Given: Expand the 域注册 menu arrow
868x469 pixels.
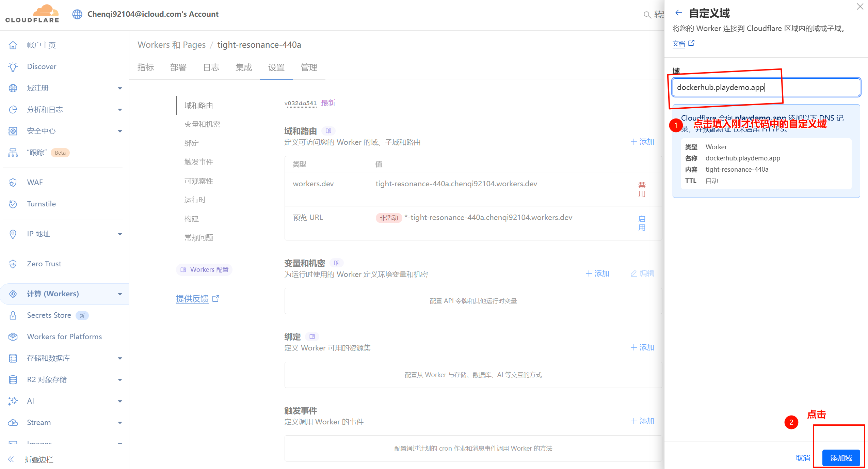Looking at the screenshot, I should [x=120, y=88].
